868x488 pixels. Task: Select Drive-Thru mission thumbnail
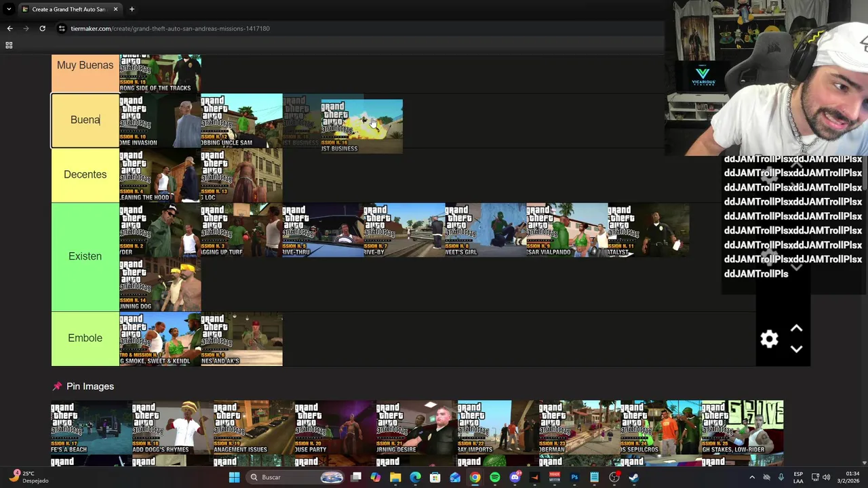point(323,230)
